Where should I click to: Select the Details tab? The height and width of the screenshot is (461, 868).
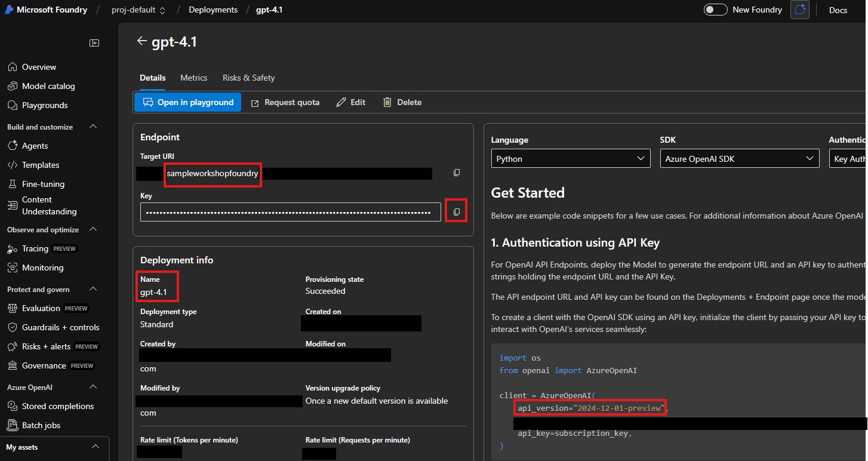[x=153, y=78]
